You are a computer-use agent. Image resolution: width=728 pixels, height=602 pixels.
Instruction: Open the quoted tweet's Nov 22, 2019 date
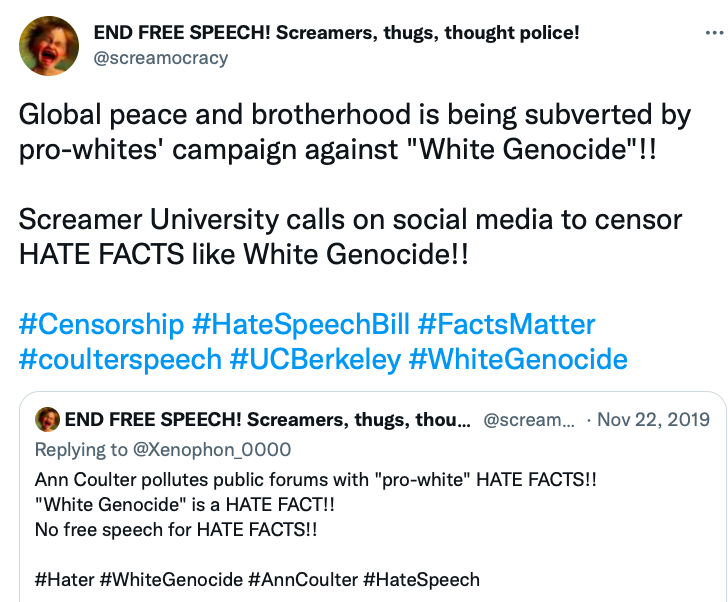(x=653, y=420)
